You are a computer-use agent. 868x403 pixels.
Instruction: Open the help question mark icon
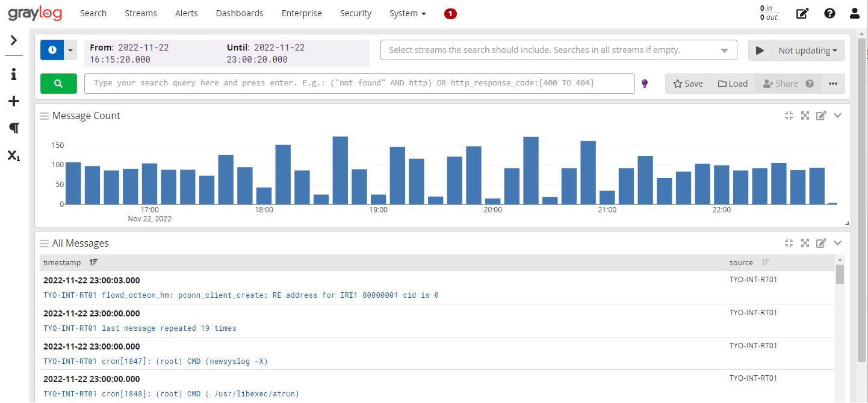point(829,13)
